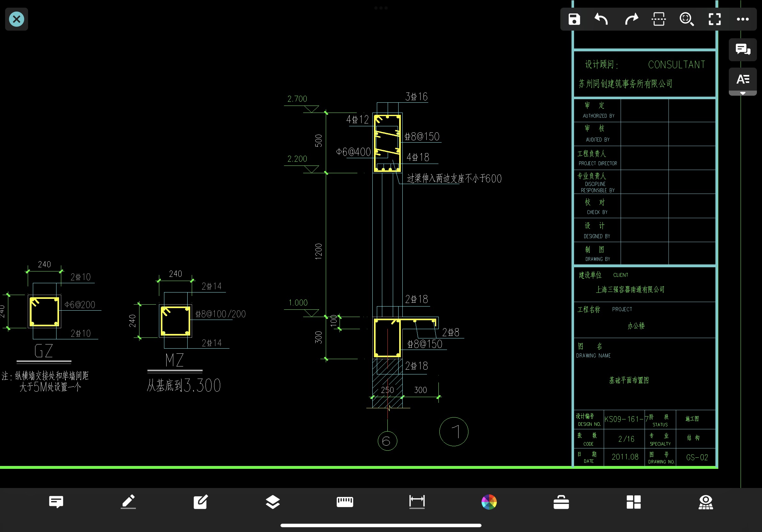The image size is (762, 532).
Task: Click the yellow GZ column section
Action: (x=44, y=311)
